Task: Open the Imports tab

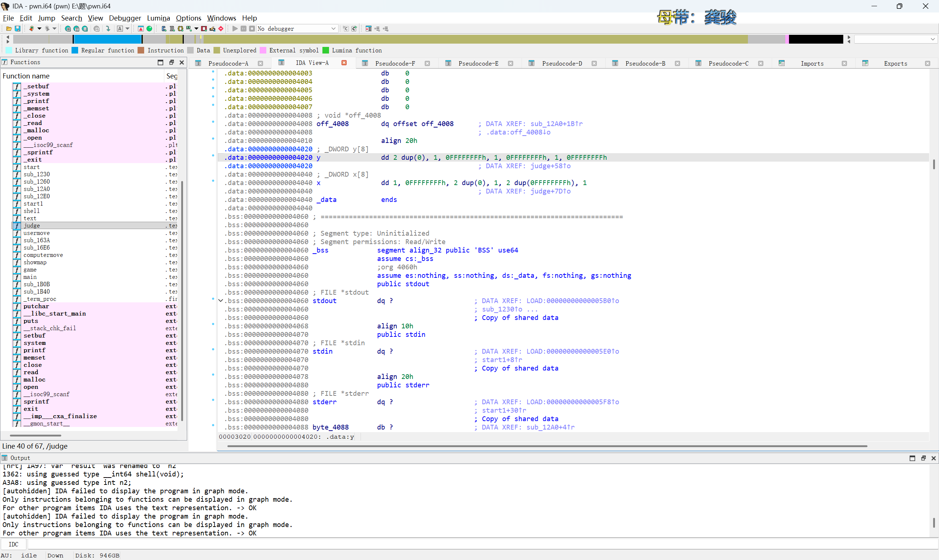Action: click(x=812, y=63)
